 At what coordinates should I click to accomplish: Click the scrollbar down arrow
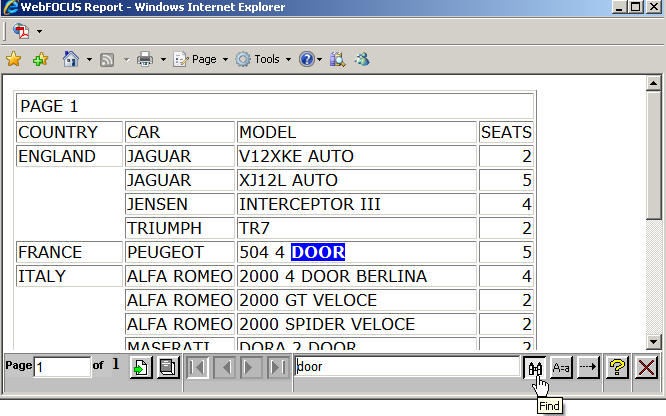click(653, 341)
